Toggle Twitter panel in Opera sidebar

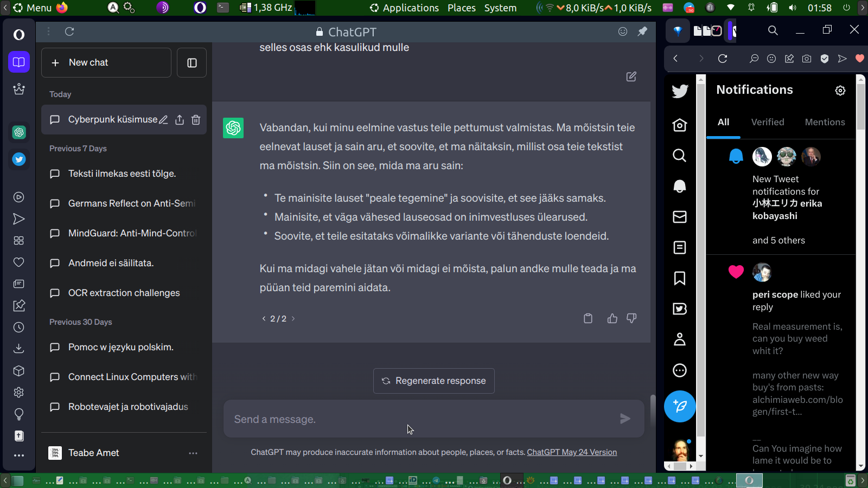[19, 159]
